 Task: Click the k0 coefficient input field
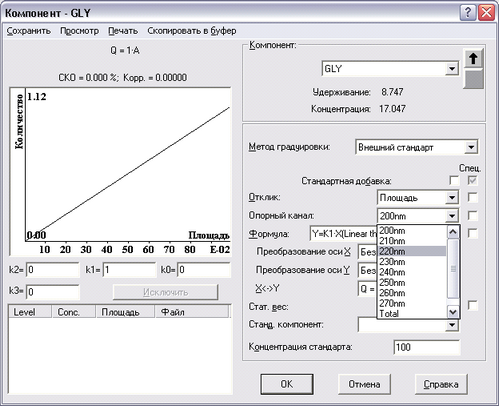[204, 269]
